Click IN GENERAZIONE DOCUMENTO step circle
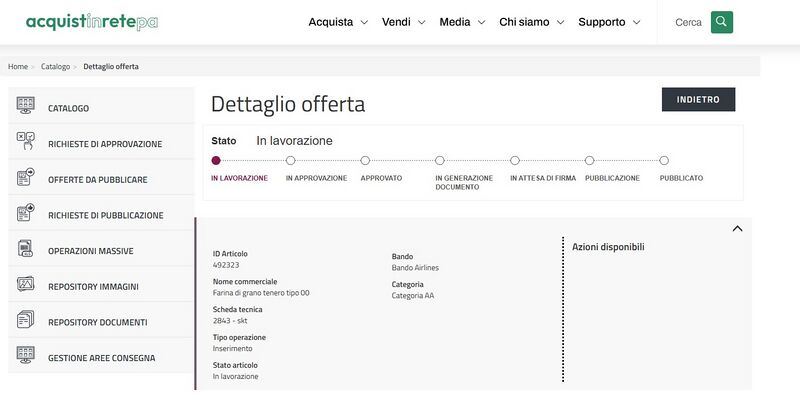This screenshot has width=800, height=404. point(440,160)
